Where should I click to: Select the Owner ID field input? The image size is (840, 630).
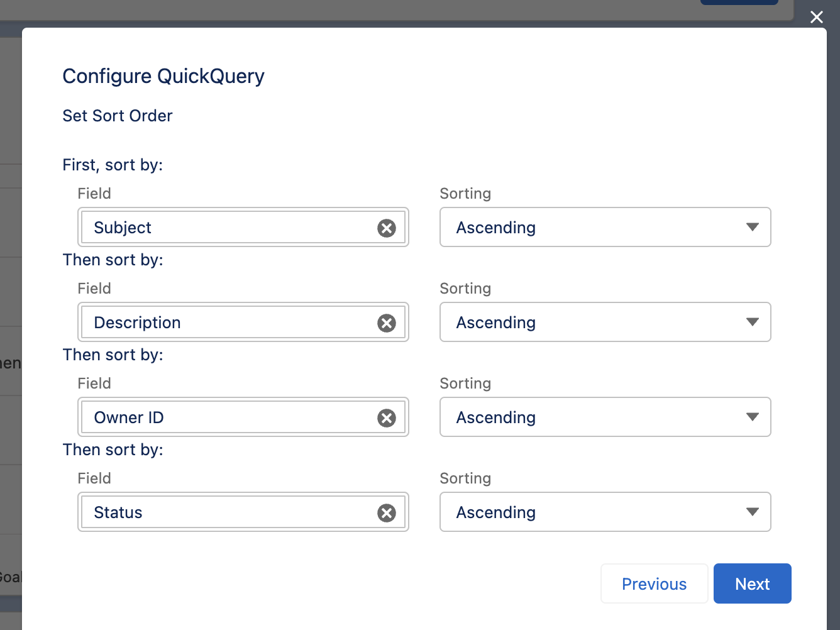coord(220,417)
